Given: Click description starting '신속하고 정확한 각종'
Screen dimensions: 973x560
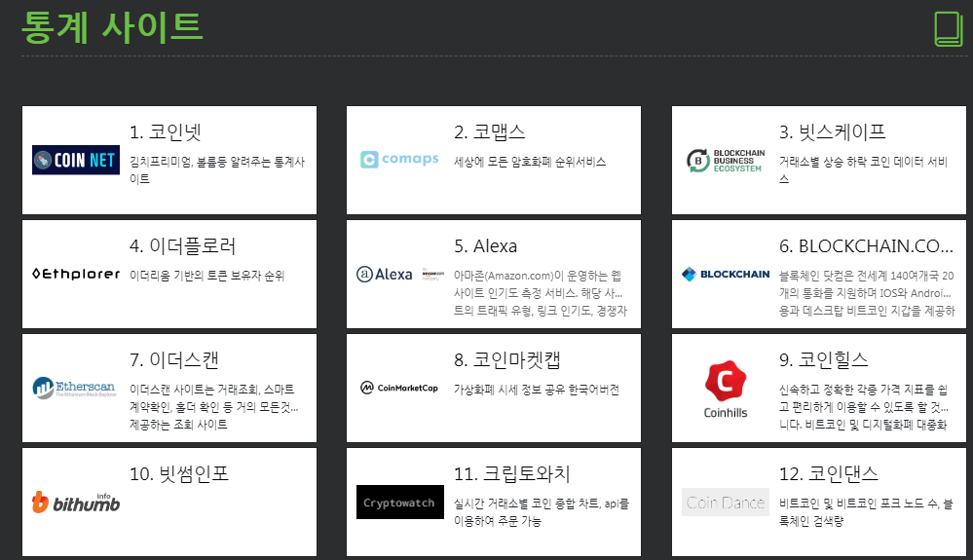Looking at the screenshot, I should click(863, 407).
